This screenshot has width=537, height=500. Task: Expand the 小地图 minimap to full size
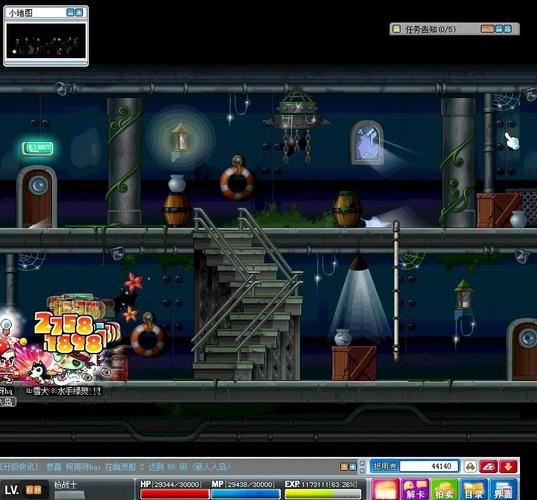[79, 13]
